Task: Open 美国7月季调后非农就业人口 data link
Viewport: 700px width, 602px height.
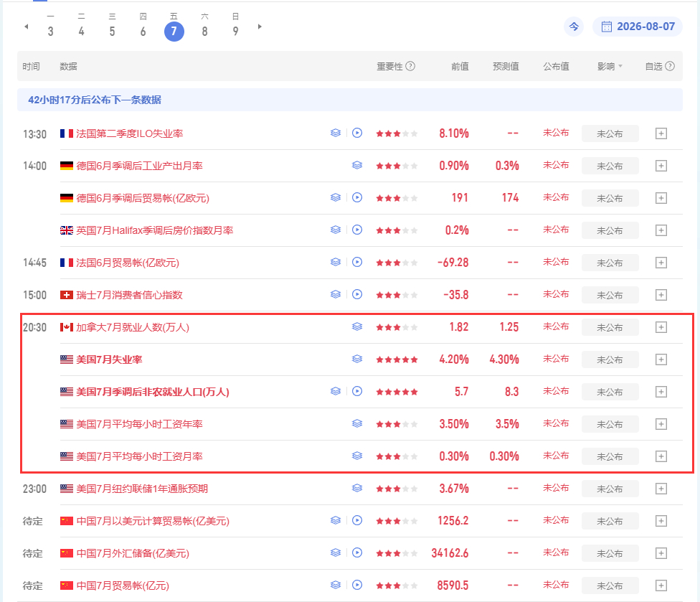Action: [153, 392]
